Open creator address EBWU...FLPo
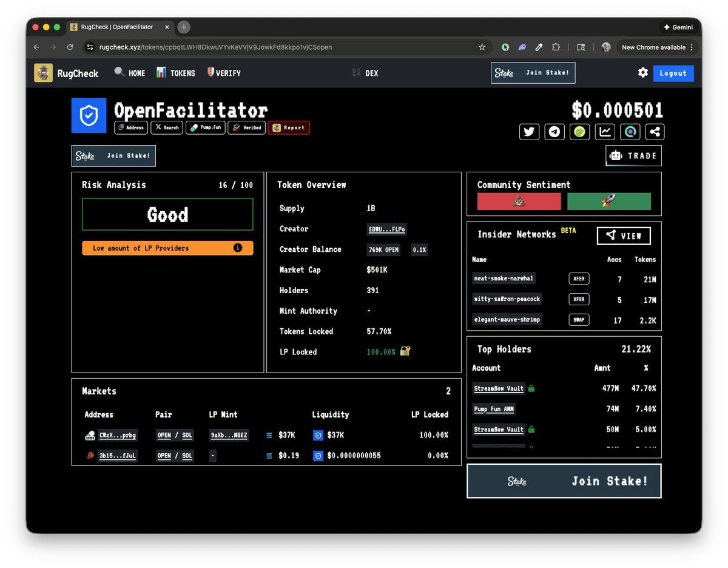This screenshot has height=568, width=728. [x=387, y=229]
